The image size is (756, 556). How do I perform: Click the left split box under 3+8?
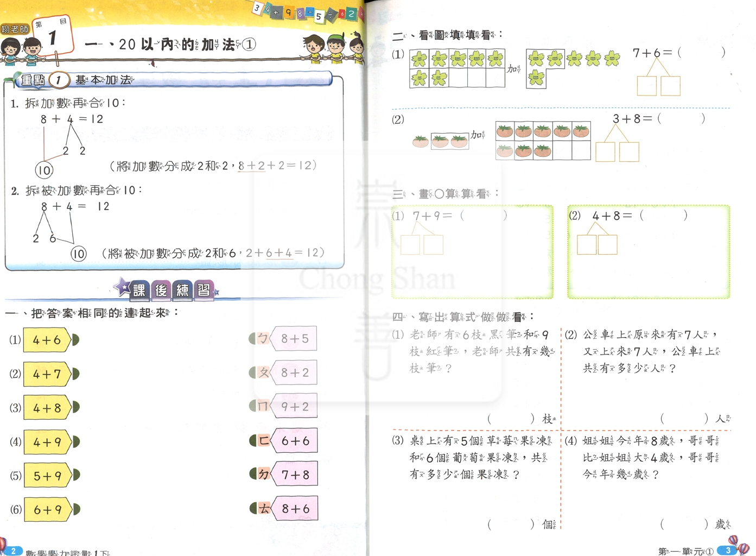[605, 152]
